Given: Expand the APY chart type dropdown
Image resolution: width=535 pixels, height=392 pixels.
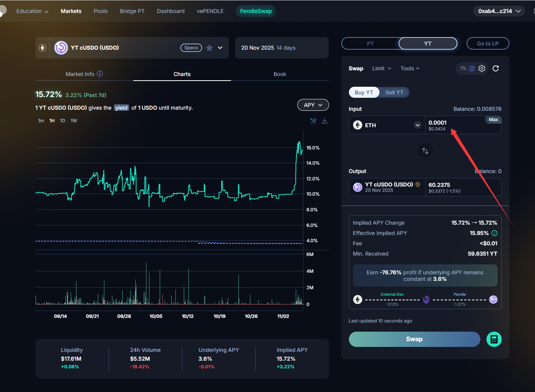Looking at the screenshot, I should click(313, 105).
